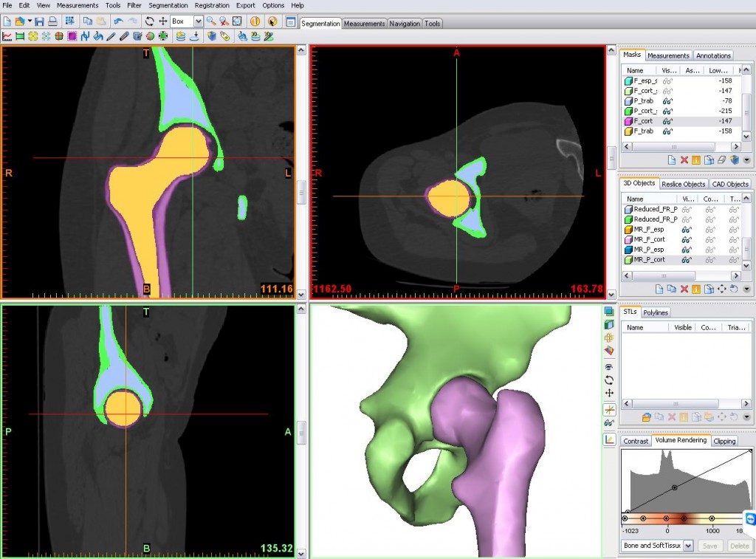Hide the MR_P_cort 3D object
The width and height of the screenshot is (756, 559).
click(687, 260)
